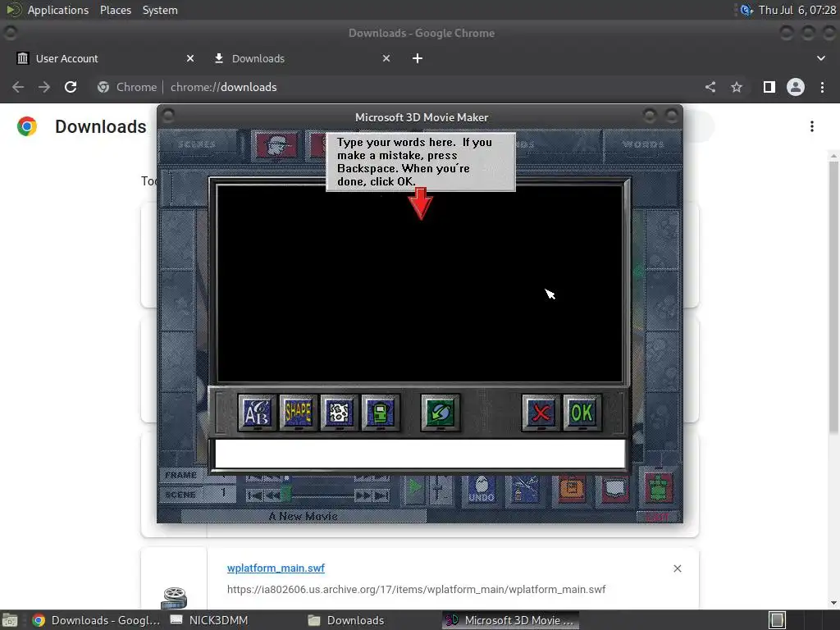
Task: Click the green Play button in Movie Maker
Action: [413, 488]
